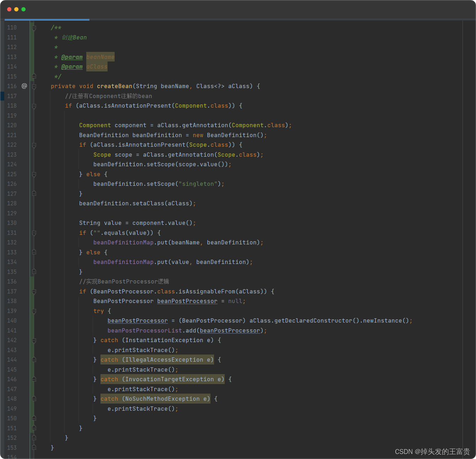Click the private keyword on line 116

click(63, 86)
